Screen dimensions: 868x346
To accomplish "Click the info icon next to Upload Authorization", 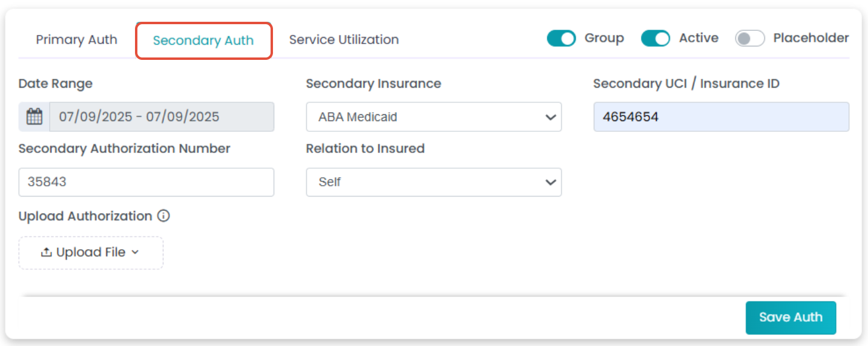I will click(x=163, y=216).
